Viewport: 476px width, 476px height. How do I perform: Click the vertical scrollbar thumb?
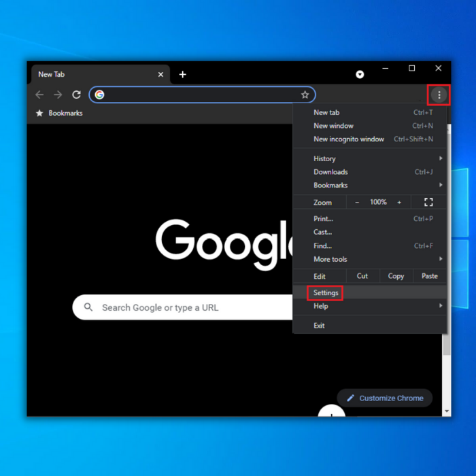[x=447, y=344]
